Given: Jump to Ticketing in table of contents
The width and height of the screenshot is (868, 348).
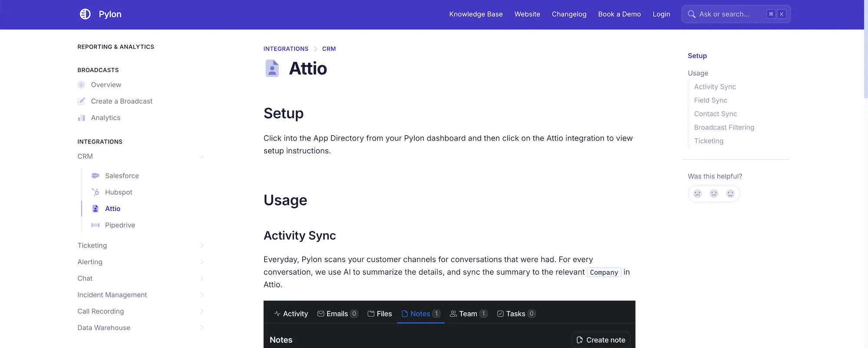Looking at the screenshot, I should coord(709,141).
